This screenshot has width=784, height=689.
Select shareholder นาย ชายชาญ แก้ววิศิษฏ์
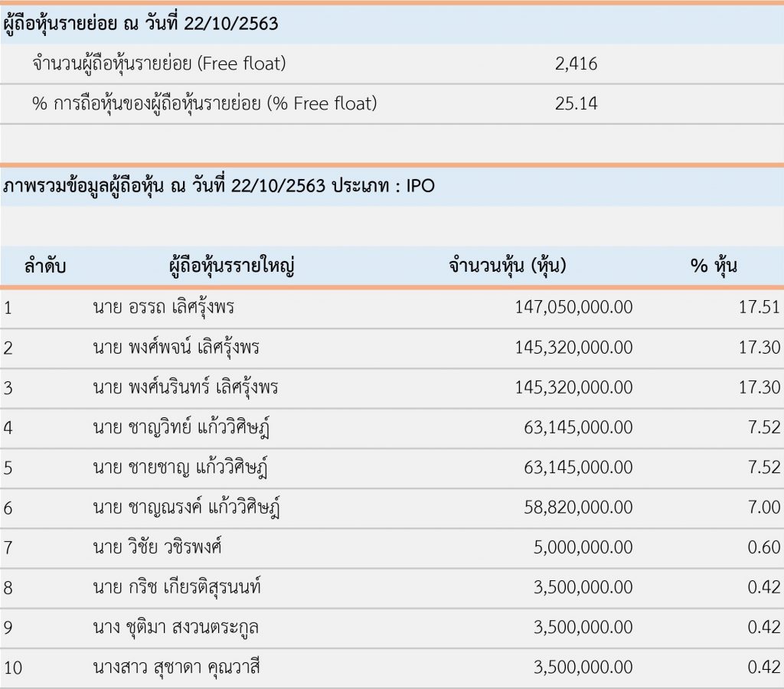(180, 468)
